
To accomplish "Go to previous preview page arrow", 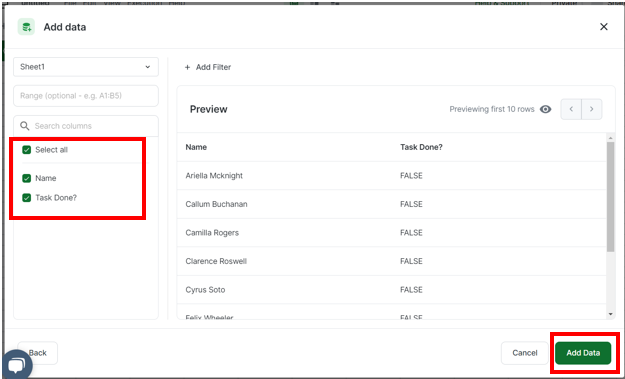I will click(x=571, y=109).
